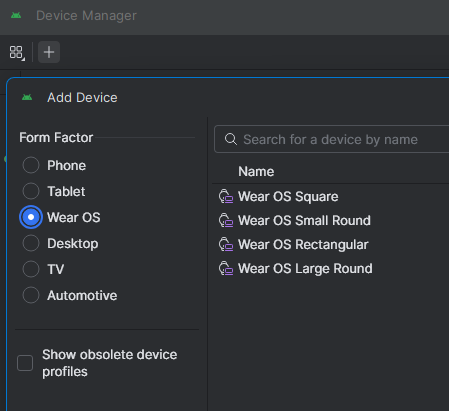The width and height of the screenshot is (449, 411).
Task: Select the Wear OS Square row
Action: click(331, 196)
